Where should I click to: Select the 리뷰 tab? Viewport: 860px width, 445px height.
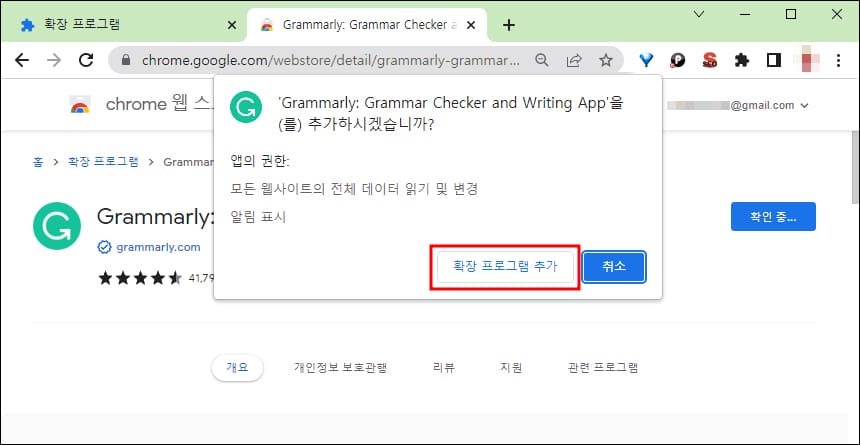[444, 368]
